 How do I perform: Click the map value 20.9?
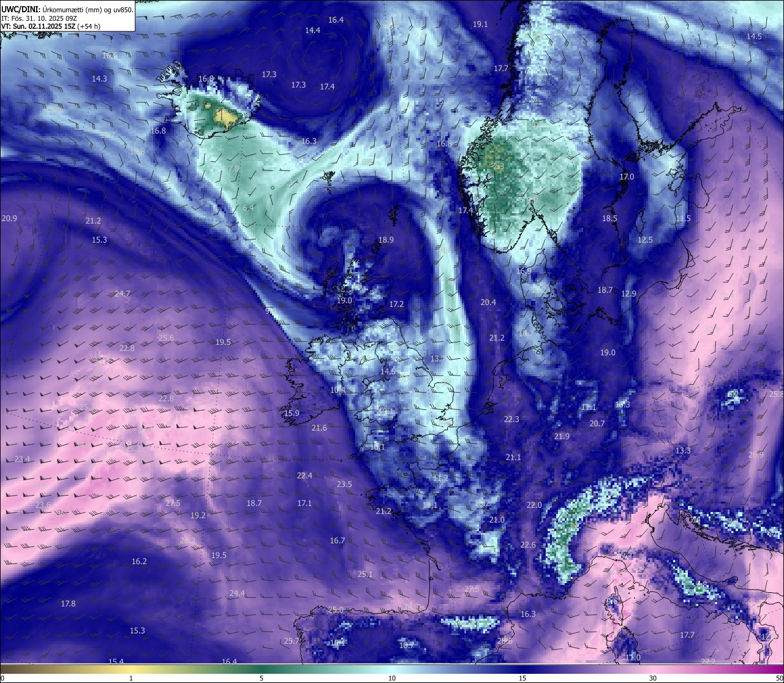[x=9, y=218]
